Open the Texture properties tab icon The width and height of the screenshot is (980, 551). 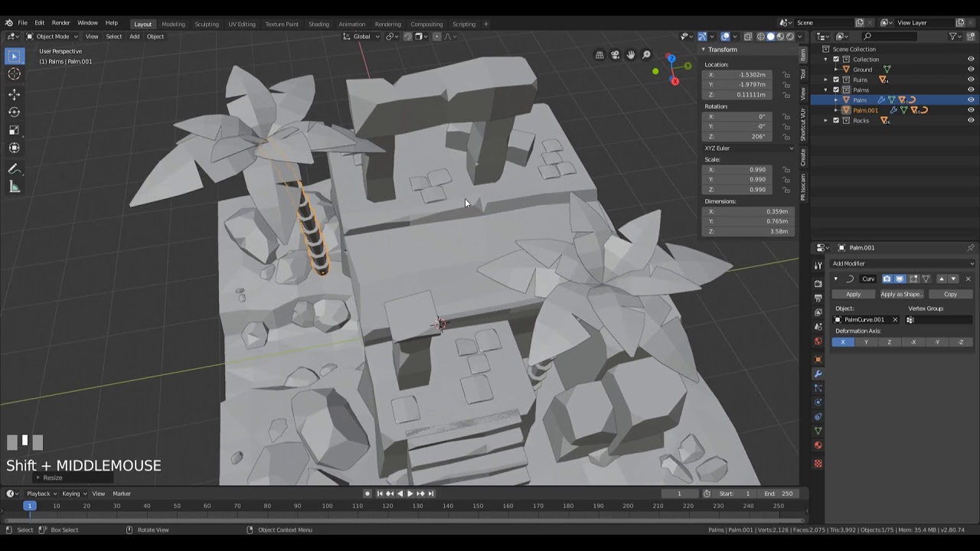coord(818,464)
